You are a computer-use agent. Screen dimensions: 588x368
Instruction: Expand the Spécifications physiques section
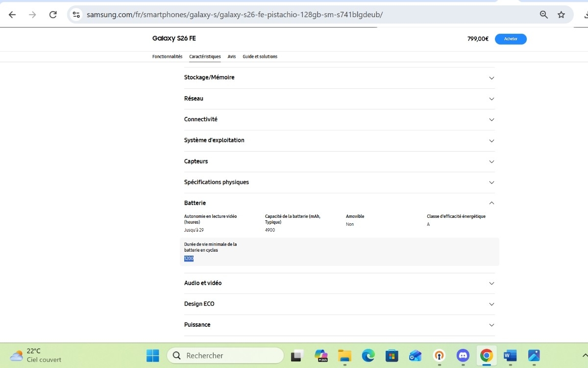pyautogui.click(x=340, y=182)
